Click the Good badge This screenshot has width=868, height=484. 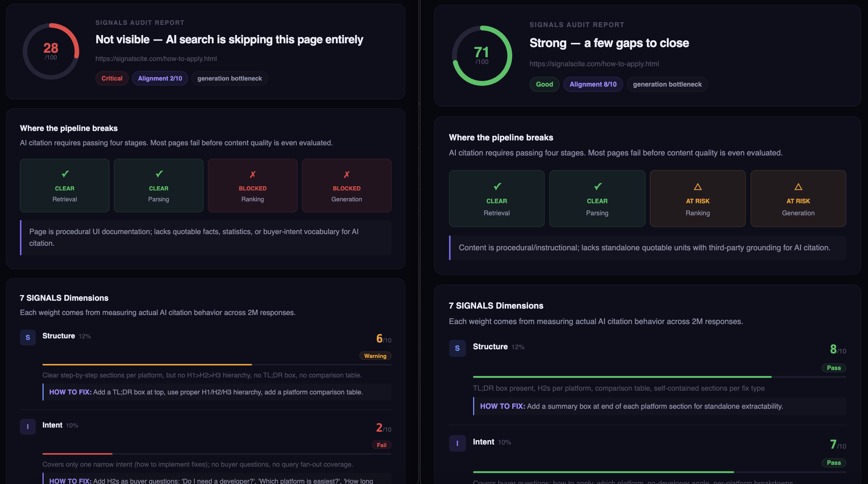coord(544,84)
